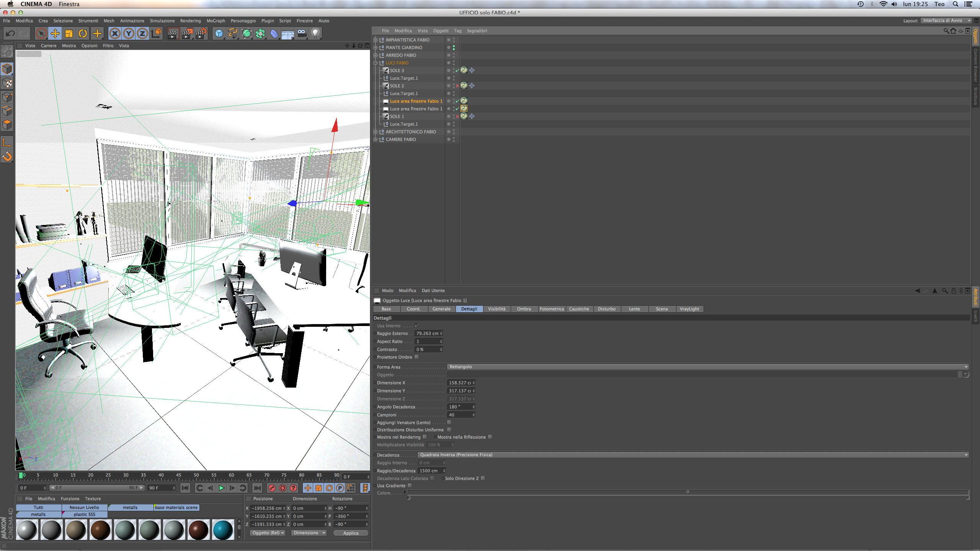The image size is (980, 551).
Task: Render to Picture Viewer icon
Action: [x=187, y=34]
